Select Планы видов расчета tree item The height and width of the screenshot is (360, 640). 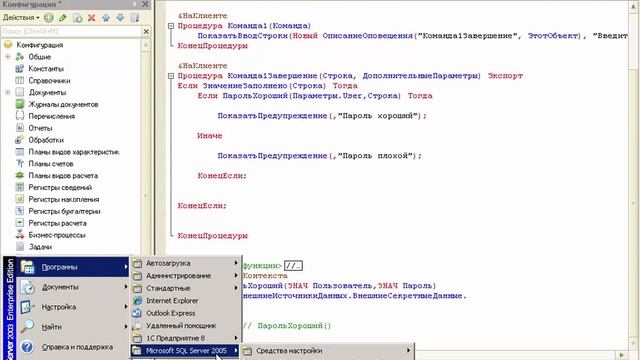click(63, 176)
